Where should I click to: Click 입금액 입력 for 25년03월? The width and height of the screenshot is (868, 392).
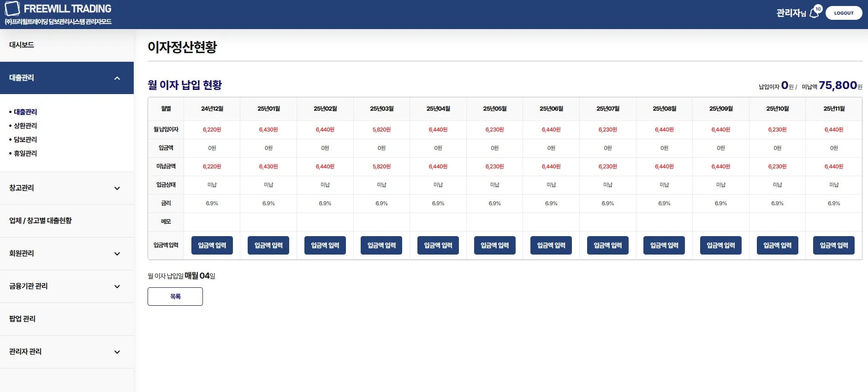[x=381, y=245]
